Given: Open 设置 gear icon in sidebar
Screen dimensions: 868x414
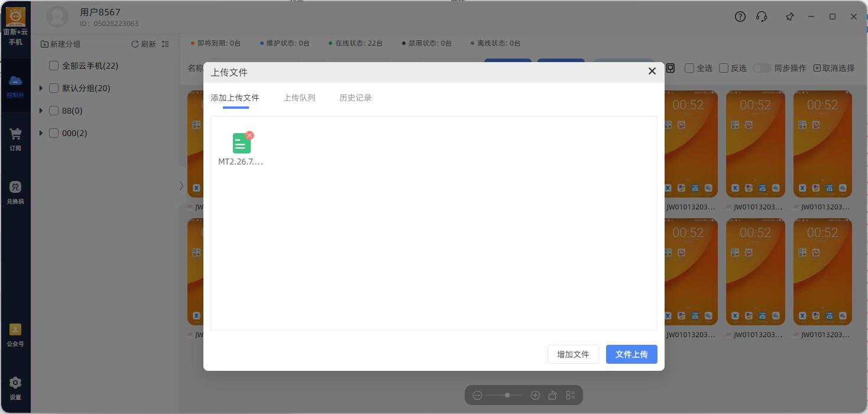Looking at the screenshot, I should 15,388.
